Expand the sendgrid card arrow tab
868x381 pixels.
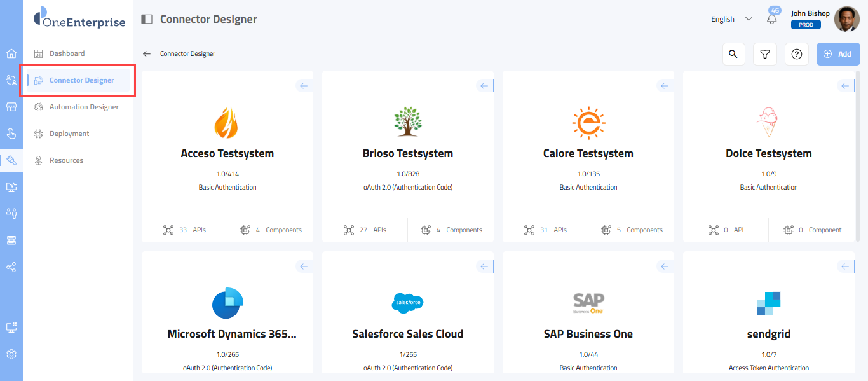[845, 267]
